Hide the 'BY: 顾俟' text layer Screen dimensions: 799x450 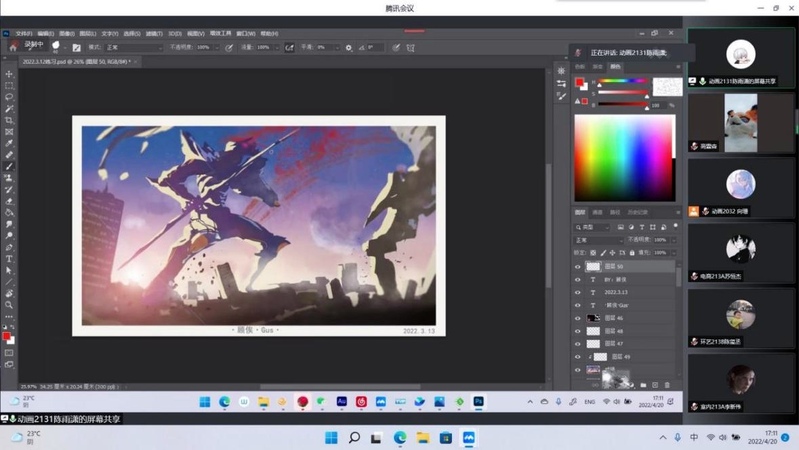[577, 280]
